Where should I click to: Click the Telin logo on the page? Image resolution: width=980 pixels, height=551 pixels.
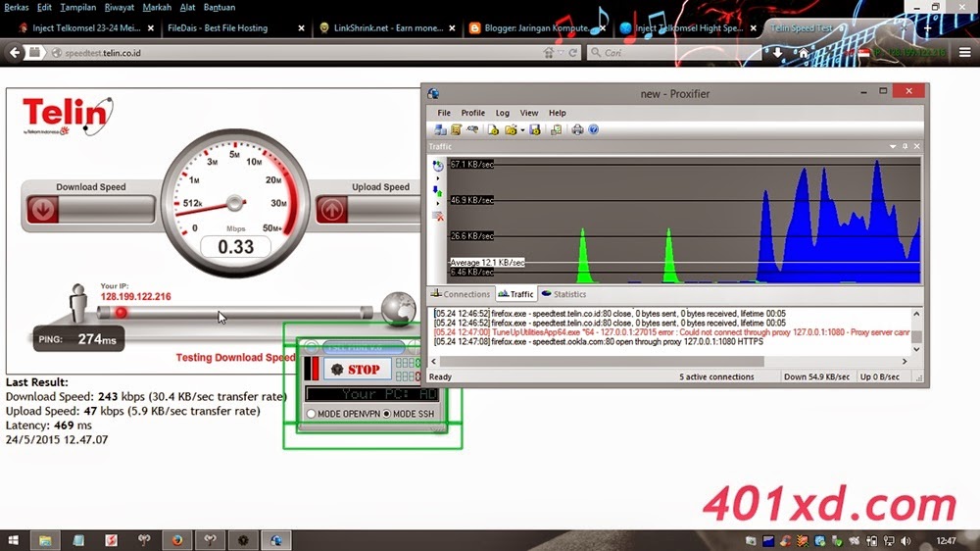pos(68,116)
